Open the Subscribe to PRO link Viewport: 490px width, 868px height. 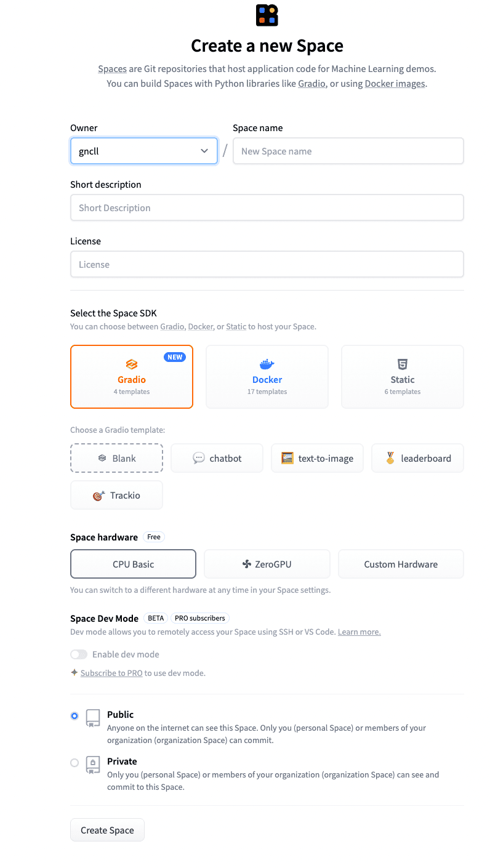111,673
